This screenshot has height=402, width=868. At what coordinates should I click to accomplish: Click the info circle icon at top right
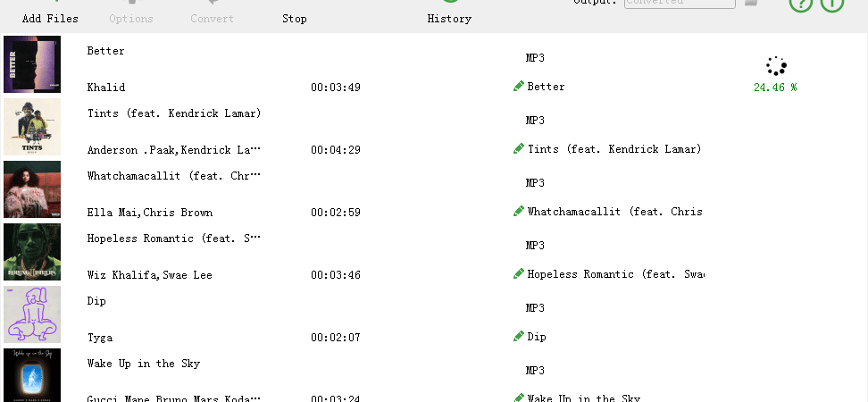tap(832, 4)
